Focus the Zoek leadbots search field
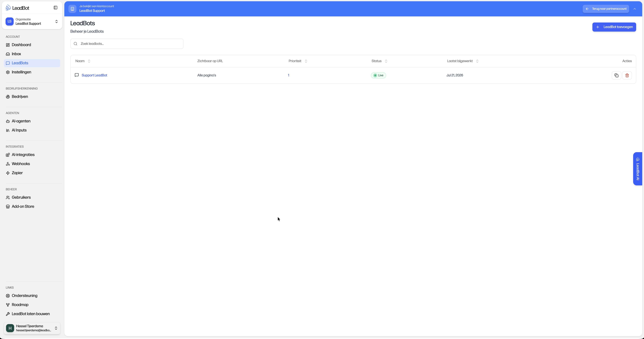The height and width of the screenshot is (339, 644). [x=127, y=44]
